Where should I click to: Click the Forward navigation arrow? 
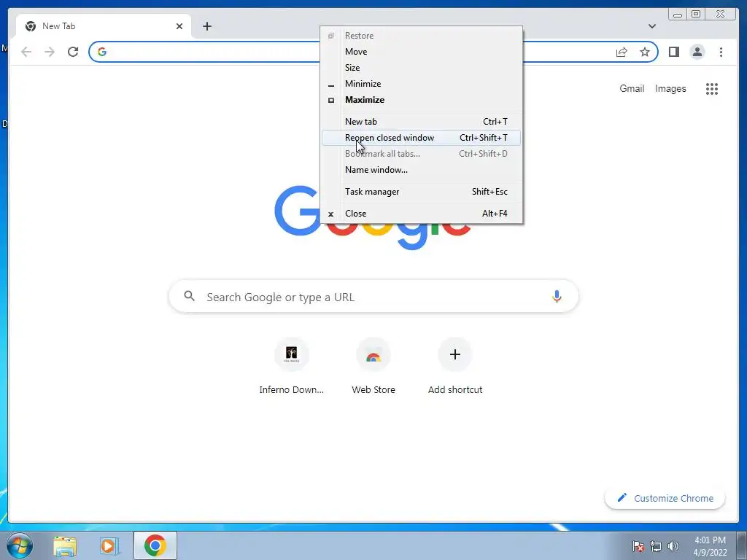(50, 52)
